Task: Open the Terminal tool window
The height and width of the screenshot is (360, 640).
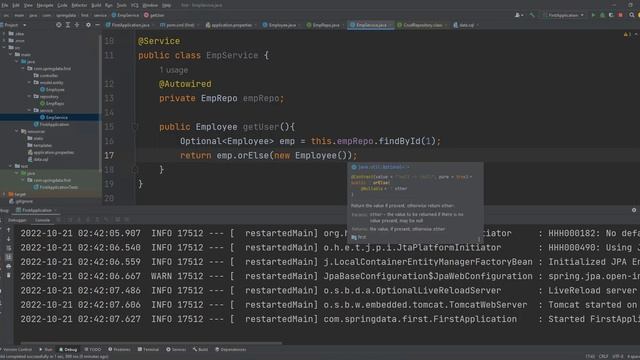Action: point(148,350)
